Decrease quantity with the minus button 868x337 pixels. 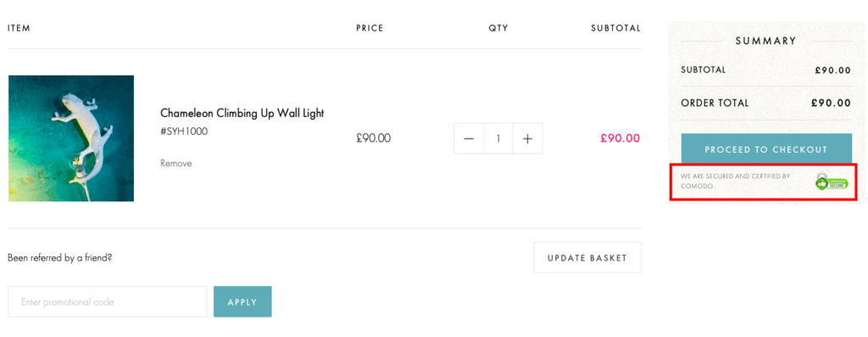pyautogui.click(x=469, y=138)
